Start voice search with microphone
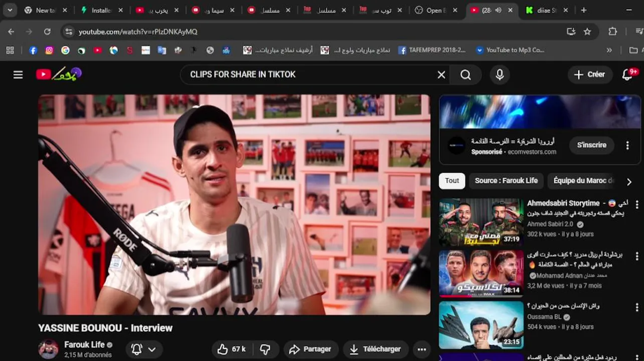Screen dimensions: 644x361 [x=500, y=75]
